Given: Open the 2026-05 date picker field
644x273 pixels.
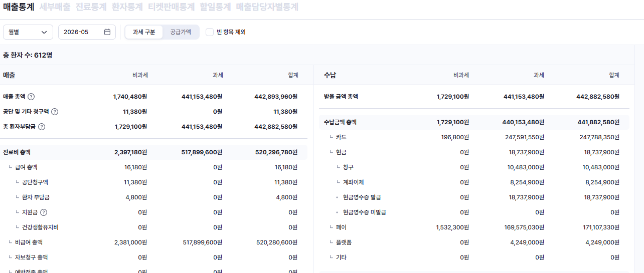Looking at the screenshot, I should pos(87,32).
